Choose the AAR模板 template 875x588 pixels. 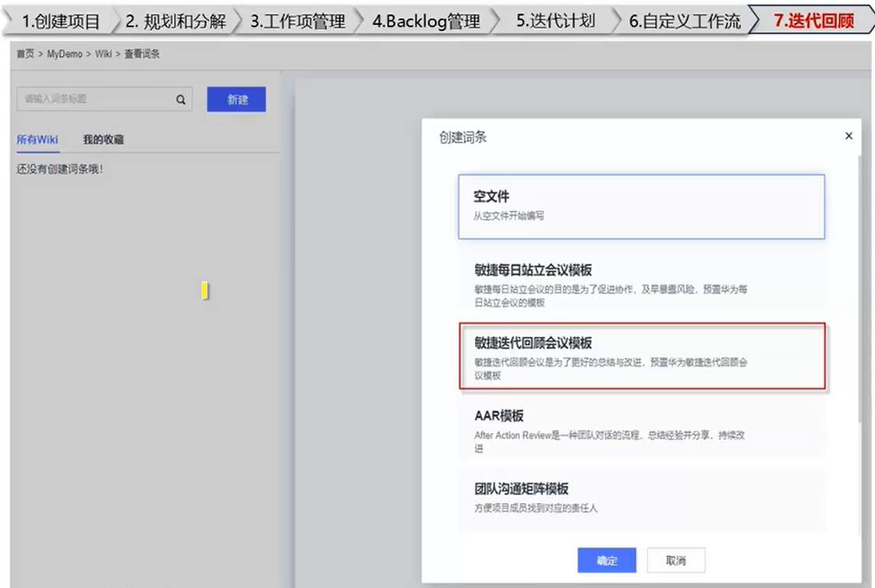pos(641,429)
